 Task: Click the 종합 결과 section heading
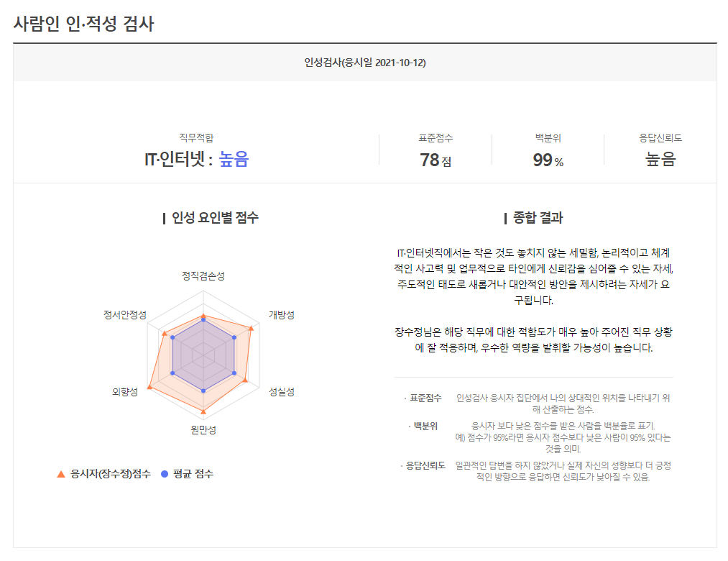pos(538,218)
